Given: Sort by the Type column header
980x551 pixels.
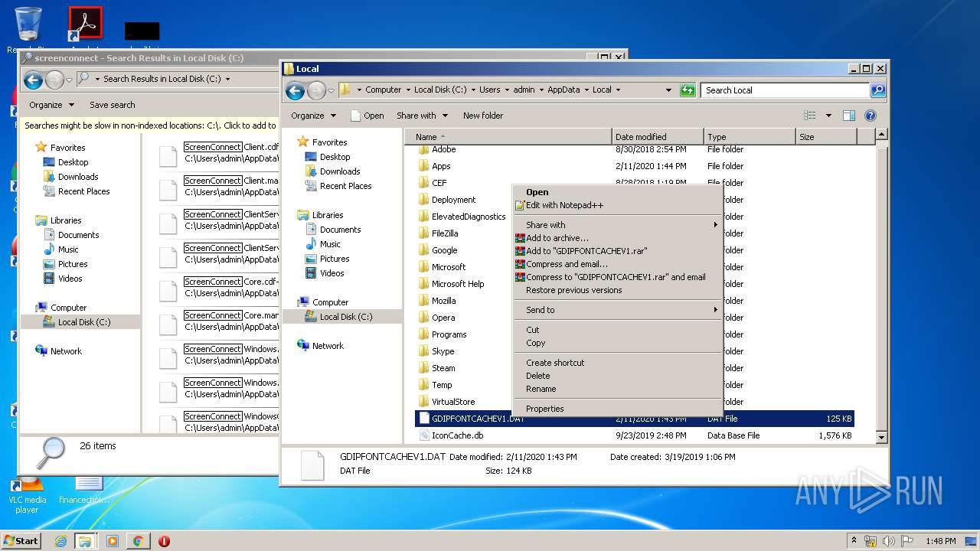Looking at the screenshot, I should [750, 137].
